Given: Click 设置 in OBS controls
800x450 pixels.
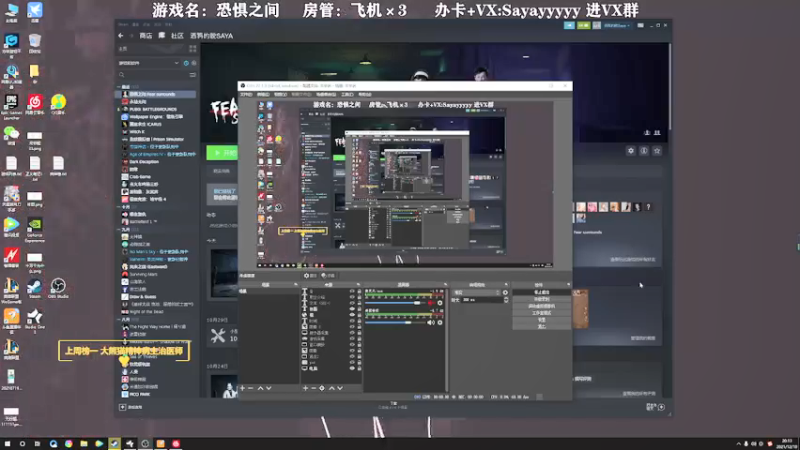Looking at the screenshot, I should [542, 320].
